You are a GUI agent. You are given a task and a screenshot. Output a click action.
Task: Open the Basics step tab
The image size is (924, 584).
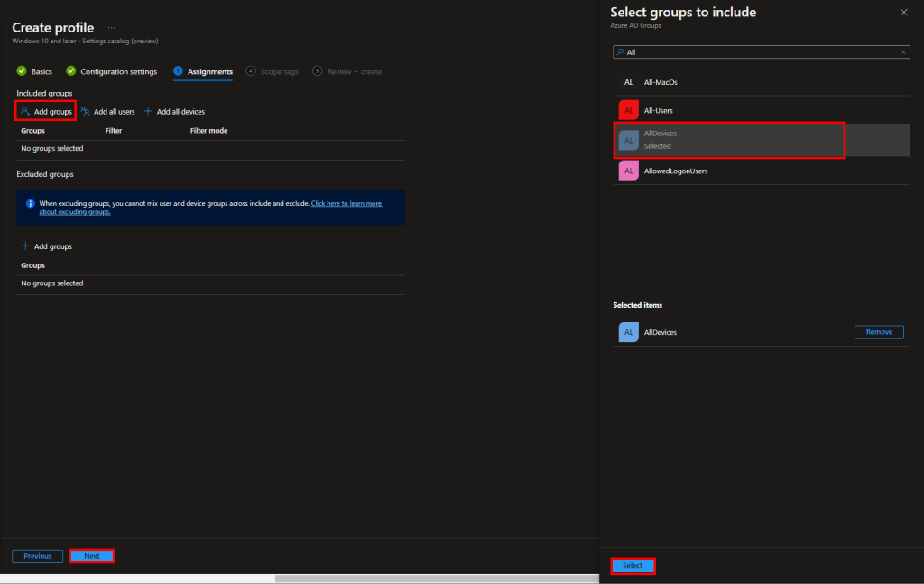click(x=35, y=71)
